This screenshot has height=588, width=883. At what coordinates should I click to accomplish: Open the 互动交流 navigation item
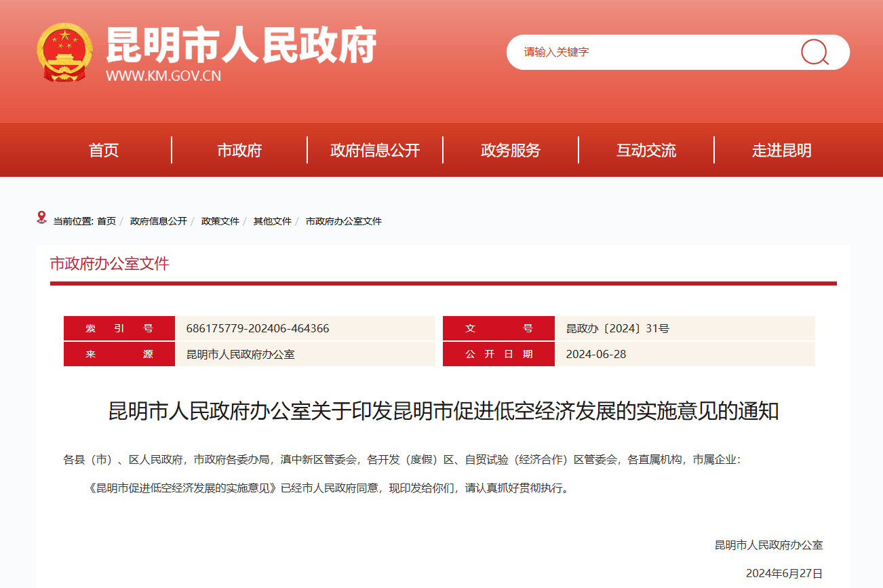tap(646, 151)
